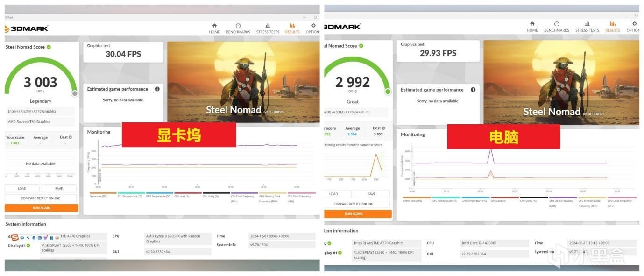Toggle GPU Temperature legend in right chart
644x276 pixels.
pos(476,199)
